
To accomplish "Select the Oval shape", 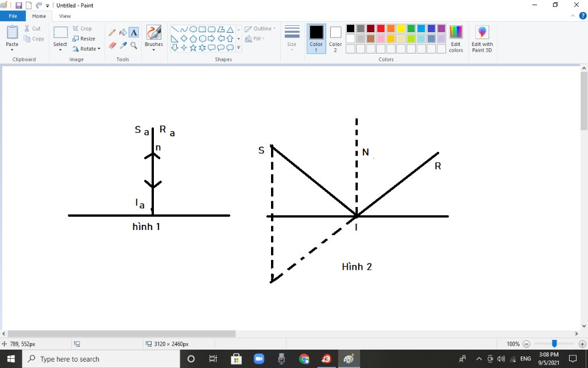I will 193,29.
